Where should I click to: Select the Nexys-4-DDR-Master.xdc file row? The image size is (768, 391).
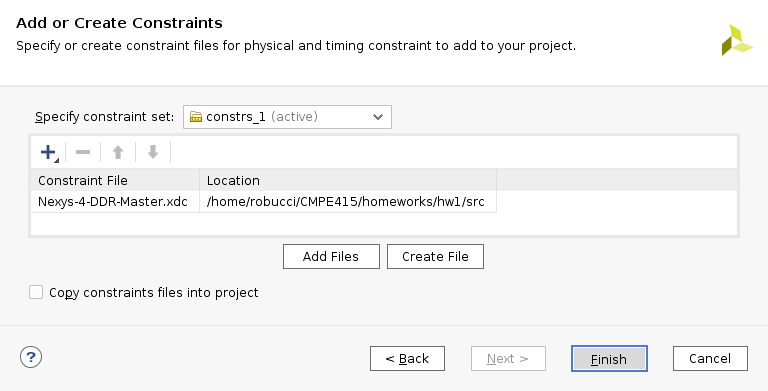264,202
